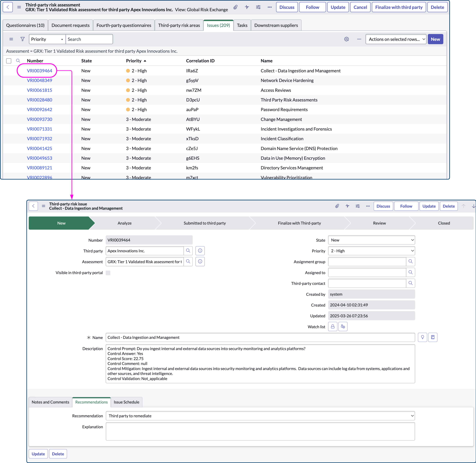Click the list Search input field
The image size is (476, 463).
pyautogui.click(x=89, y=39)
